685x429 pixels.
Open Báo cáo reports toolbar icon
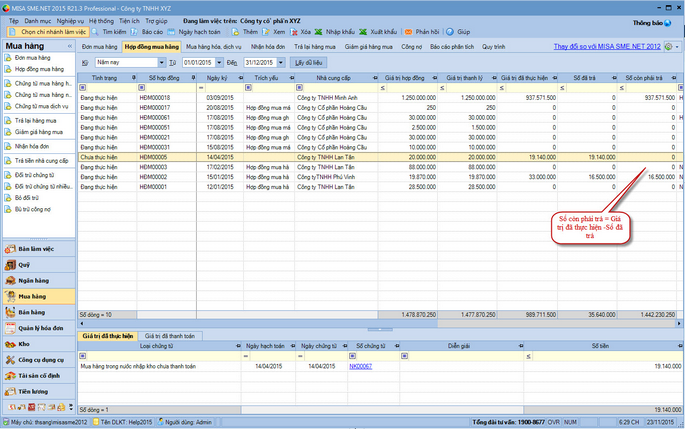click(134, 32)
